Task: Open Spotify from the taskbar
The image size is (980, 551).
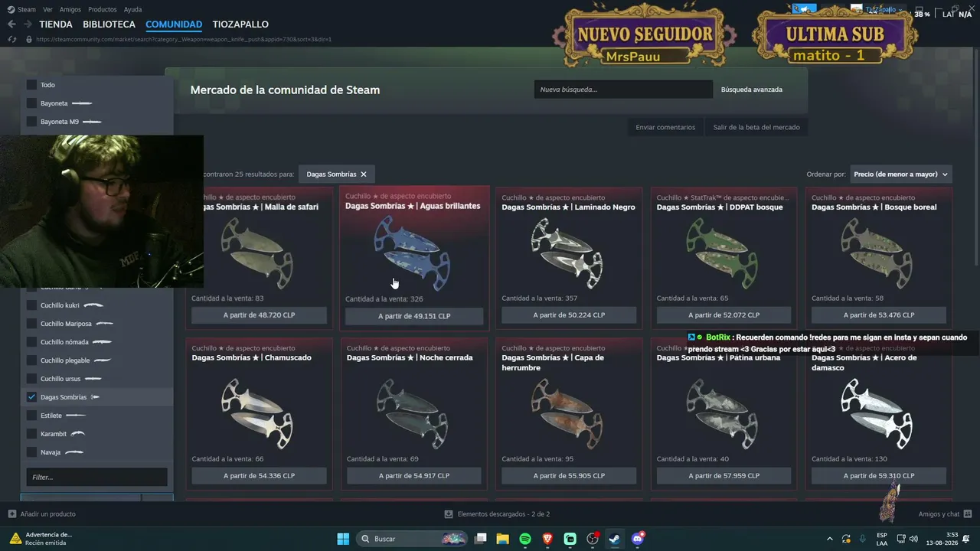Action: 525,539
